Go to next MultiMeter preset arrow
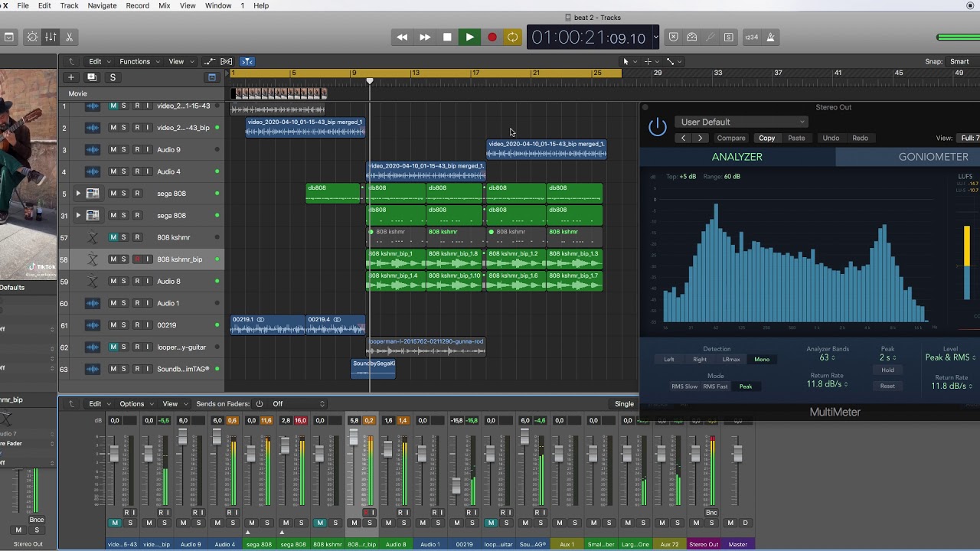Image resolution: width=980 pixels, height=551 pixels. click(x=700, y=139)
